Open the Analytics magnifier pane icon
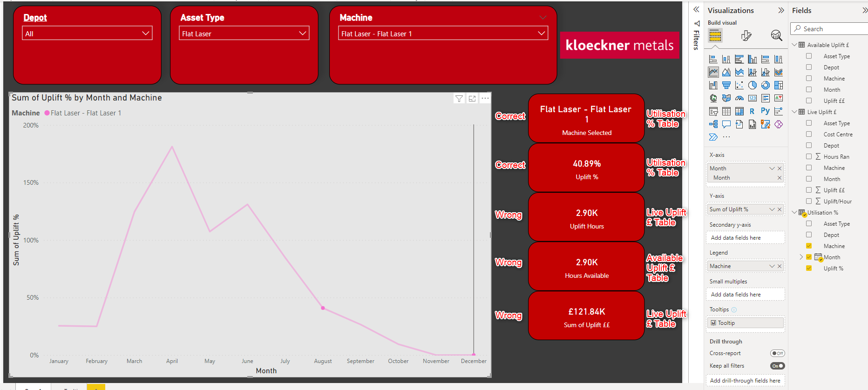This screenshot has height=390, width=868. coord(776,35)
